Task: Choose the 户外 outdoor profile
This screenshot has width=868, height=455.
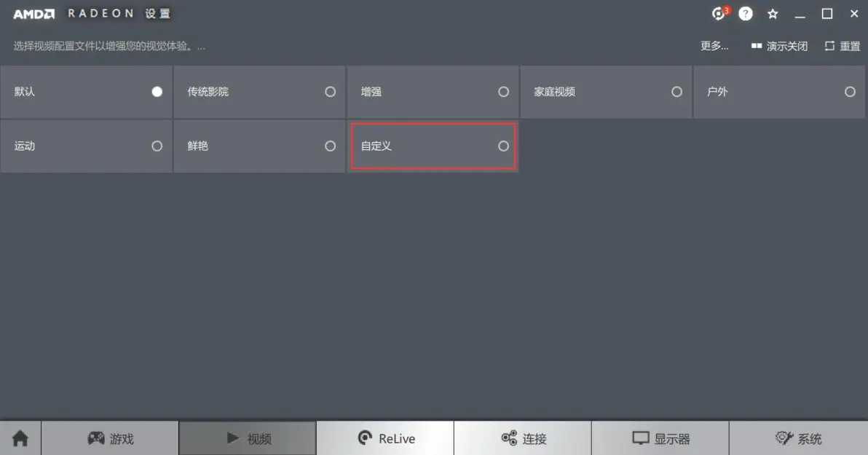Action: click(x=779, y=92)
